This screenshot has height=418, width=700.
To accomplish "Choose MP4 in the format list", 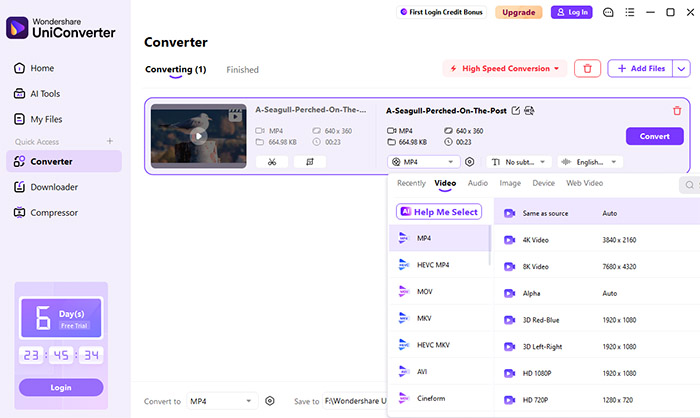I will tap(440, 238).
